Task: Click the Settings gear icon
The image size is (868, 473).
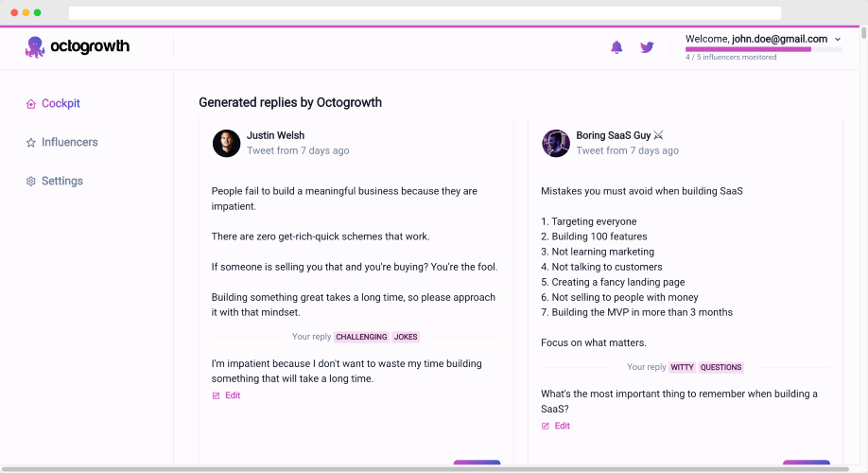Action: tap(31, 181)
